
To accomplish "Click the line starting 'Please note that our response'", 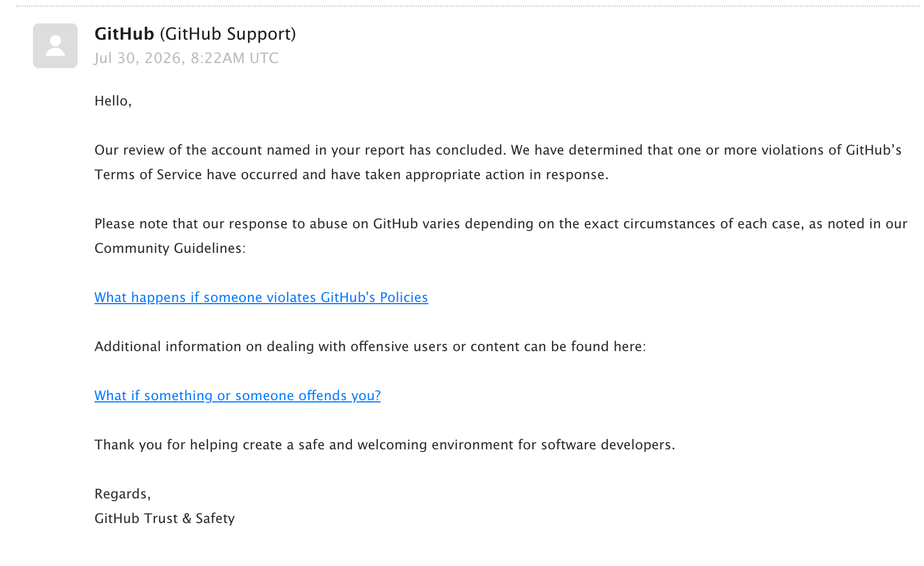I will pyautogui.click(x=501, y=224).
